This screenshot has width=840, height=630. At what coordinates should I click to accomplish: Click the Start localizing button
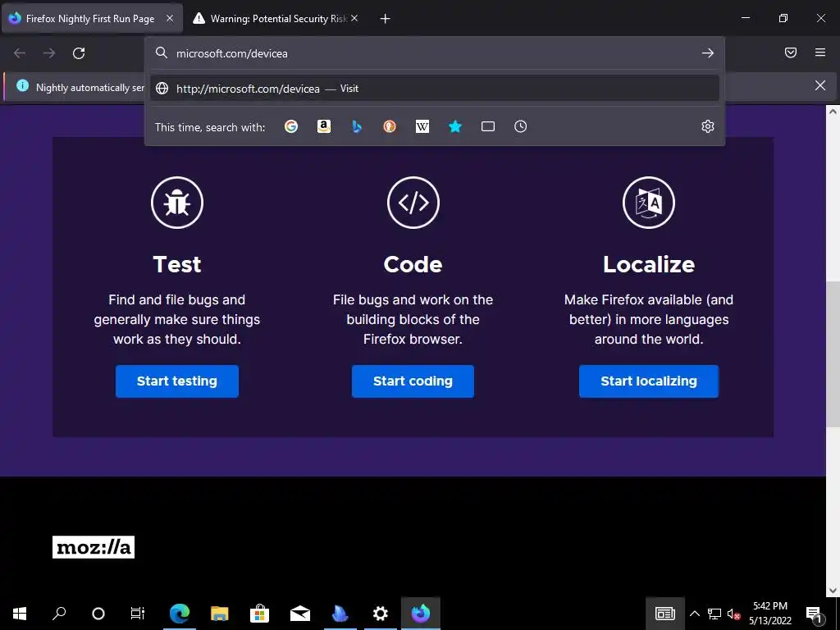click(649, 381)
